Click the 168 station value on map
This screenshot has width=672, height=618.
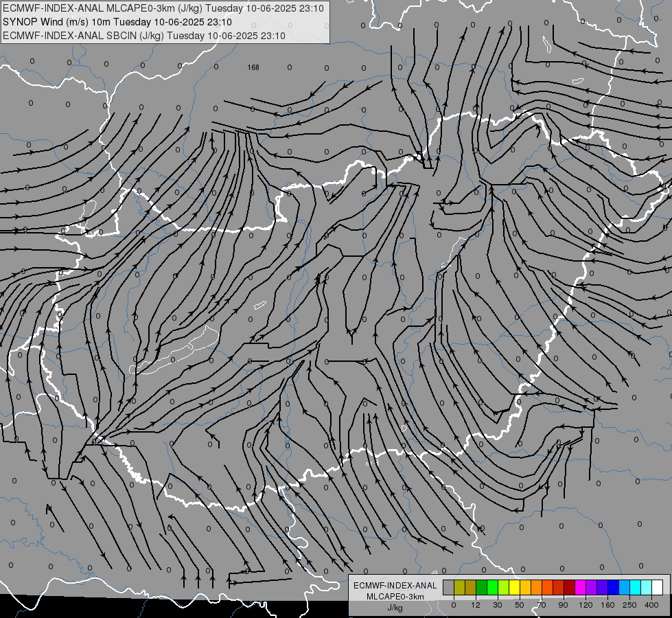253,67
